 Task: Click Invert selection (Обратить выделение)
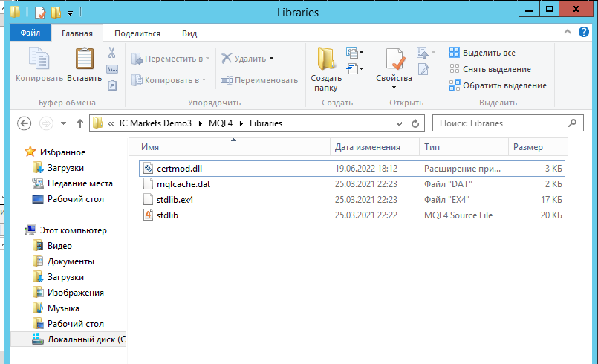pos(498,85)
